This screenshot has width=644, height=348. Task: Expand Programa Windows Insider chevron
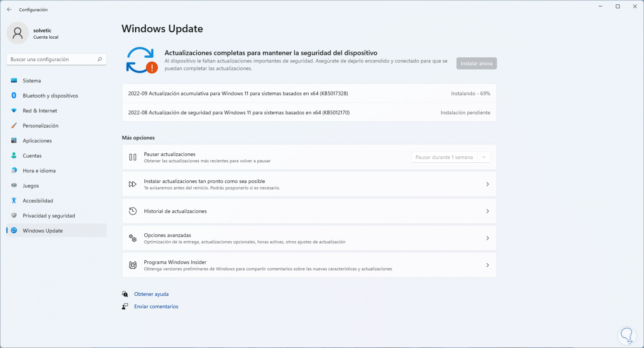point(487,265)
